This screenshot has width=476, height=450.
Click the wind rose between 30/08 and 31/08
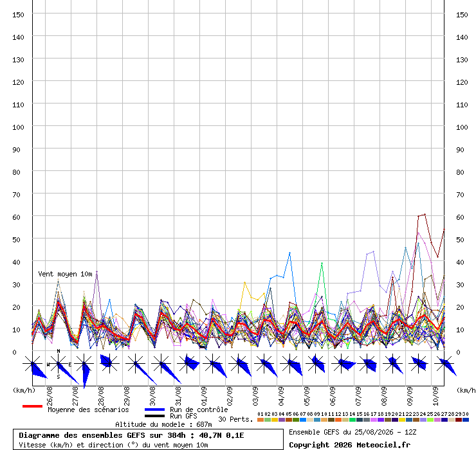pyautogui.click(x=161, y=363)
